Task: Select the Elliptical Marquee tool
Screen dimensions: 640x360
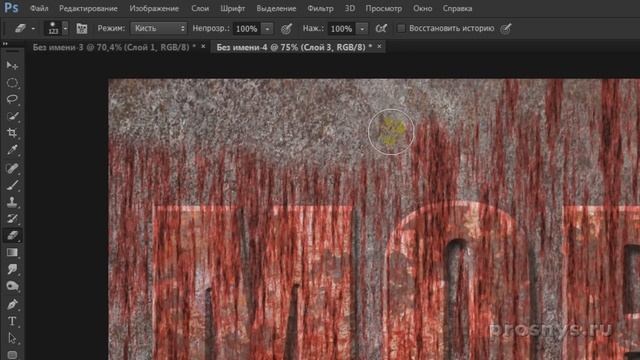Action: coord(12,83)
